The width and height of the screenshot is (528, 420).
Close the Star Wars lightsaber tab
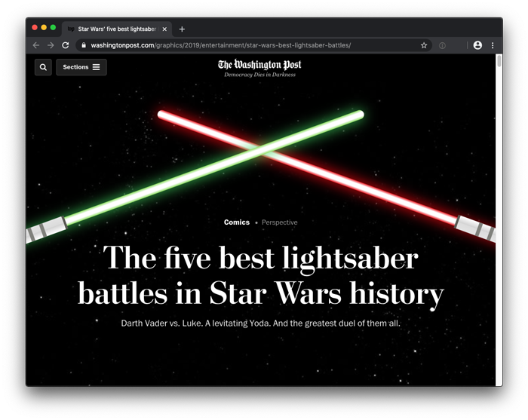click(164, 29)
